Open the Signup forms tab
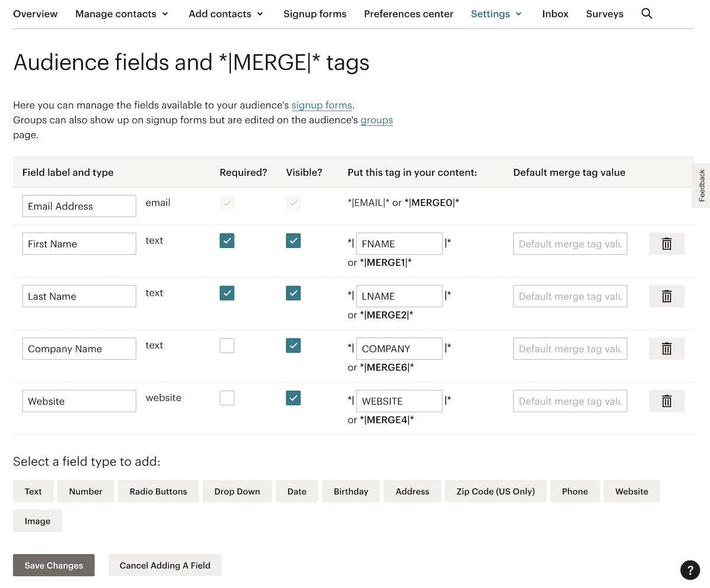This screenshot has height=588, width=710. coord(315,14)
